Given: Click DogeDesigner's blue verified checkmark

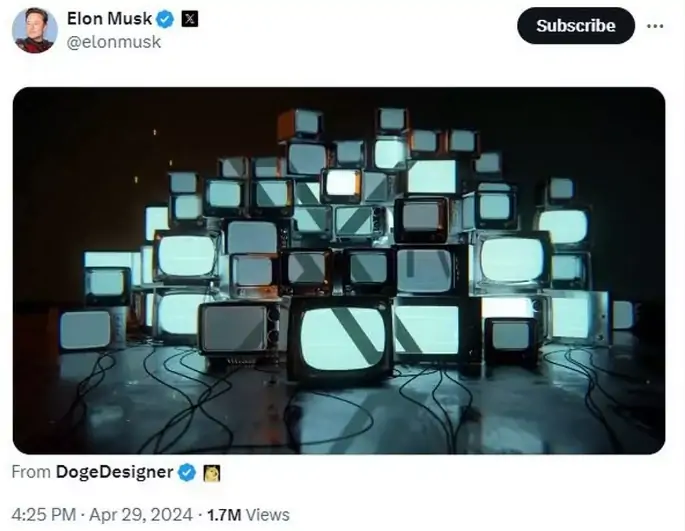Looking at the screenshot, I should (x=187, y=472).
